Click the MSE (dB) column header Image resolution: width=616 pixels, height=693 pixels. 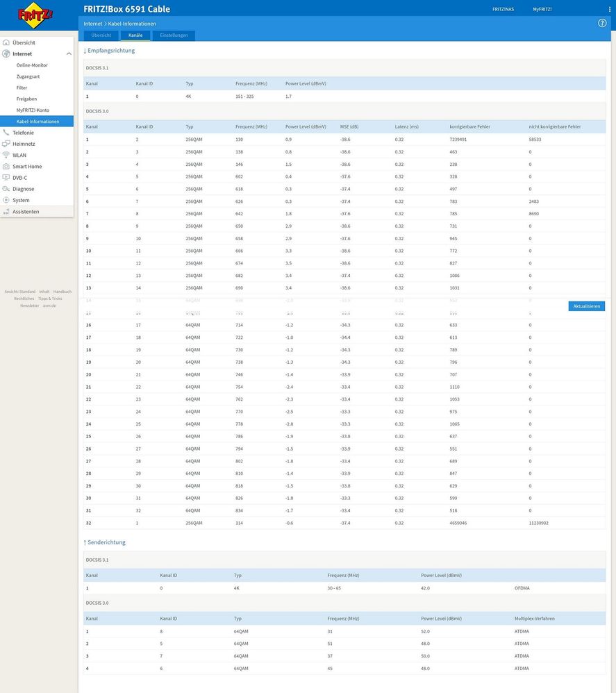349,127
